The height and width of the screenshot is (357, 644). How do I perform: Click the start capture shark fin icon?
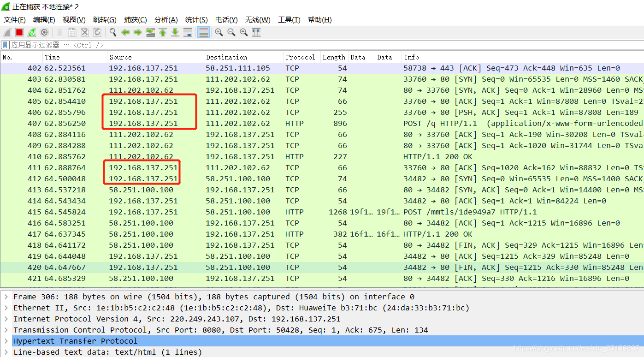point(7,32)
